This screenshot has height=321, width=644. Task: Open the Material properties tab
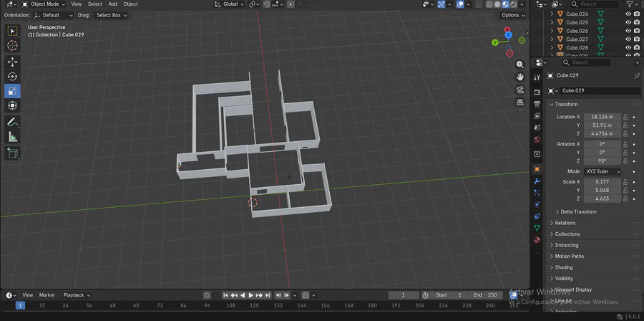click(537, 240)
